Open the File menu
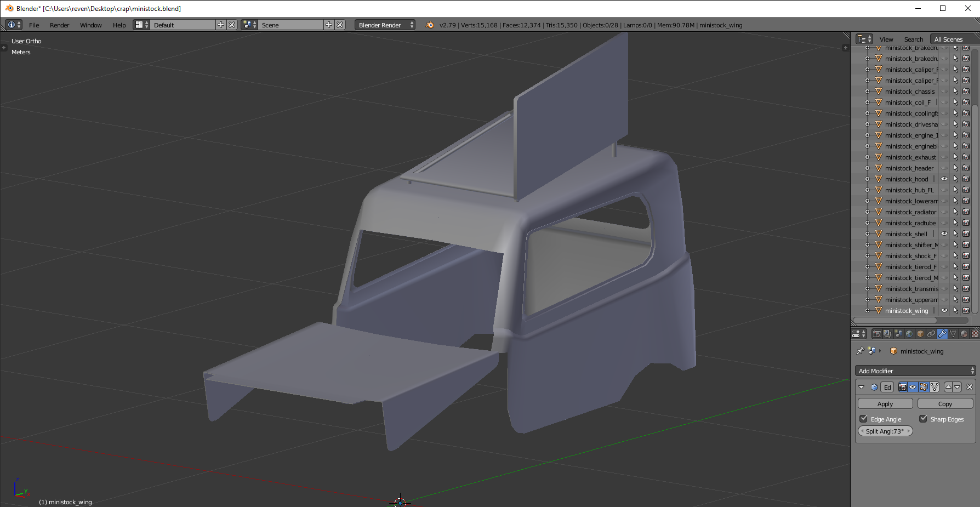The height and width of the screenshot is (507, 980). pyautogui.click(x=34, y=25)
